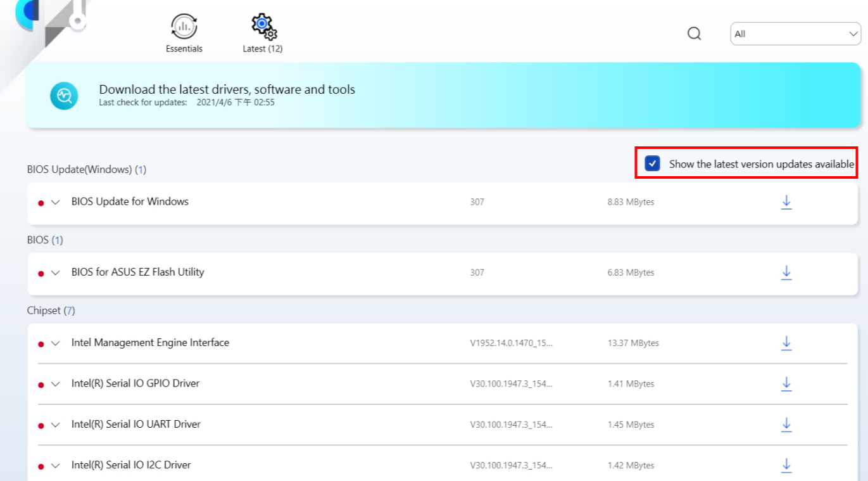
Task: Expand Intel(R) Serial IO UART Driver details
Action: click(x=56, y=425)
